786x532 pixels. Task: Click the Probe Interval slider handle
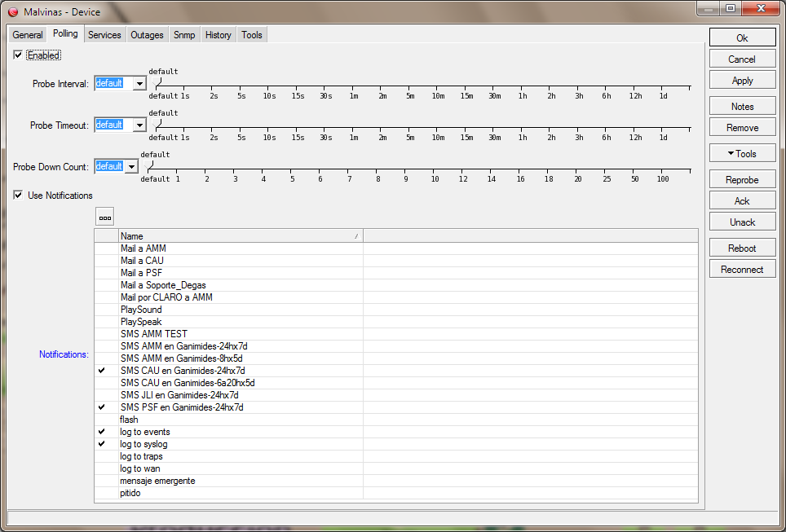tap(157, 82)
